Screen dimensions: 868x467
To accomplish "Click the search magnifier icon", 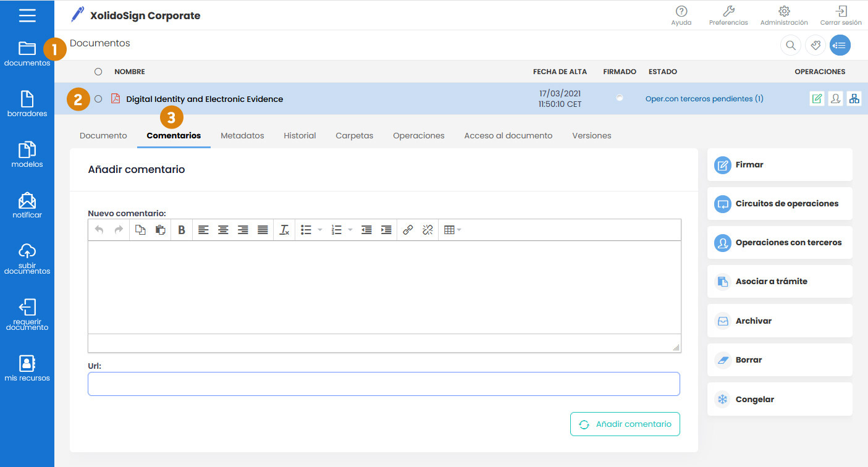I will (790, 45).
